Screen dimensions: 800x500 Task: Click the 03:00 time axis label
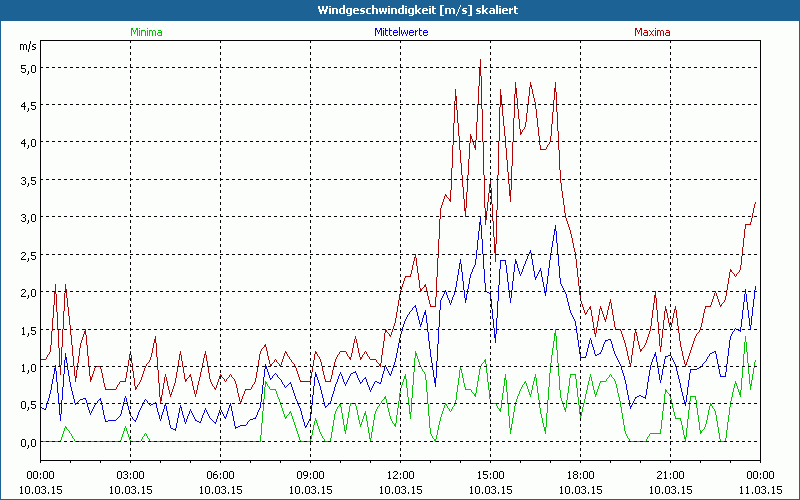pyautogui.click(x=130, y=475)
